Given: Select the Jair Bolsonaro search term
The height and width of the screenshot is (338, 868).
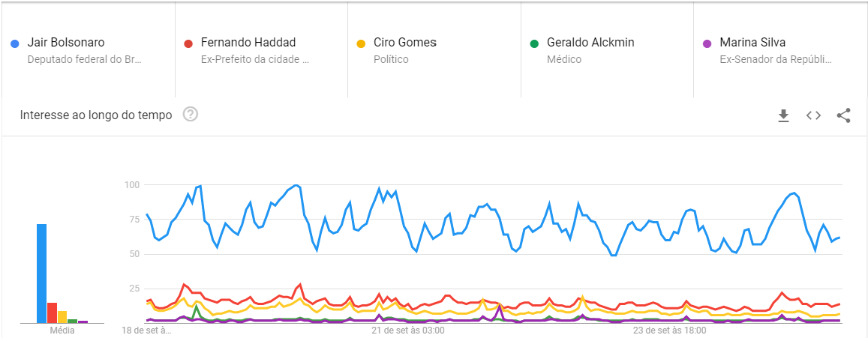Looking at the screenshot, I should pos(66,43).
